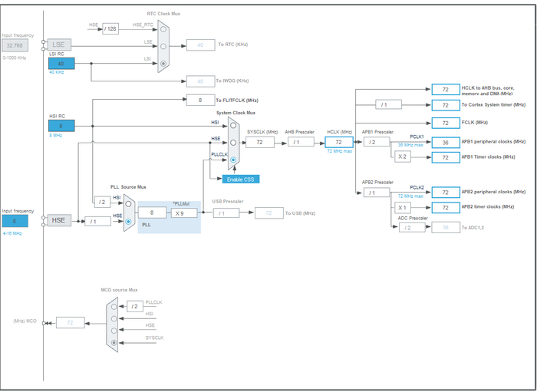Choose HSI in System Clock Mux
537x392 pixels.
(x=233, y=126)
